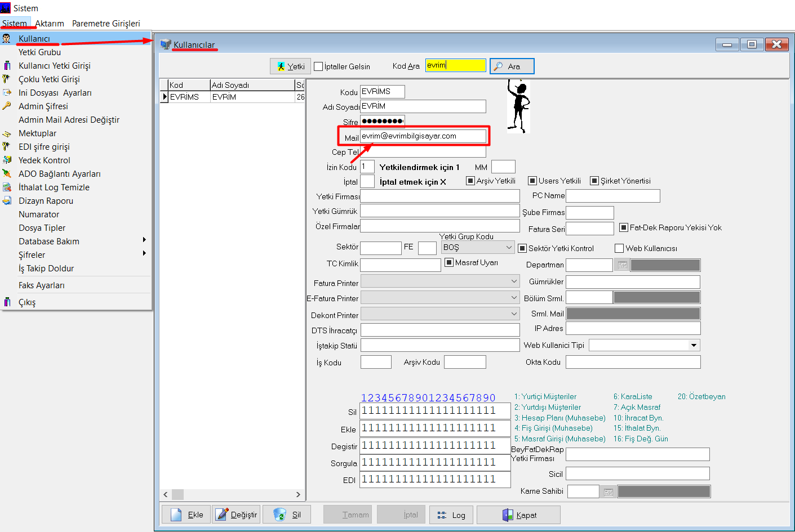The width and height of the screenshot is (795, 532).
Task: Expand the Web Kullanici Tipi dropdown
Action: [694, 345]
